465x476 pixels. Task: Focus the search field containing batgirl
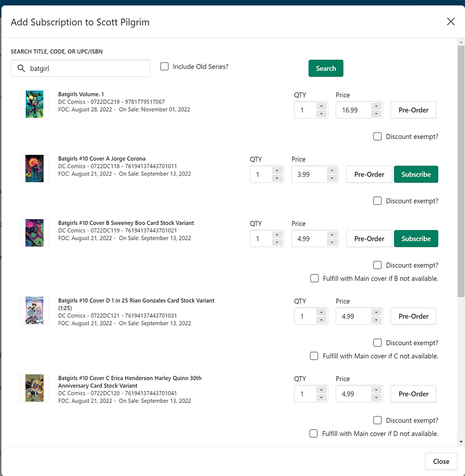(x=80, y=68)
